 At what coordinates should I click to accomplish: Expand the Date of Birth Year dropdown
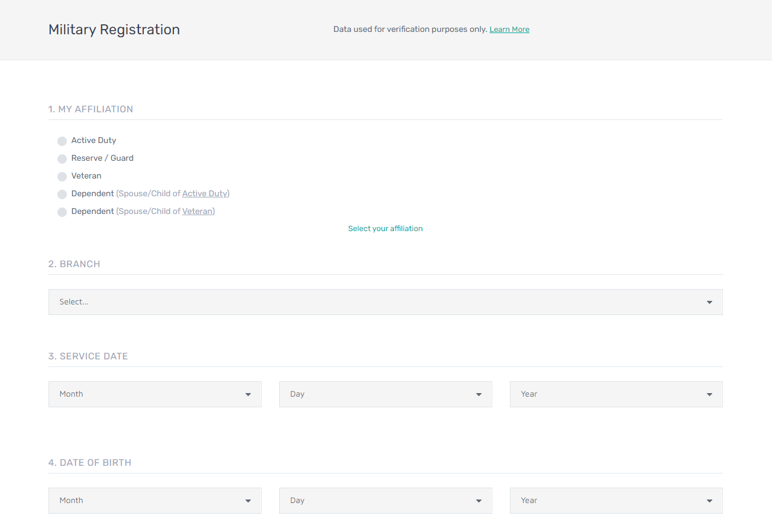[616, 501]
